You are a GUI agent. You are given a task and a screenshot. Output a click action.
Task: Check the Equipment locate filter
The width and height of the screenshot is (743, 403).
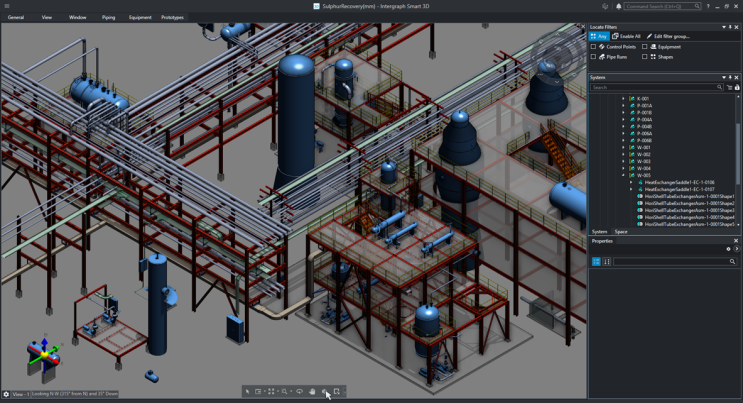coord(645,47)
